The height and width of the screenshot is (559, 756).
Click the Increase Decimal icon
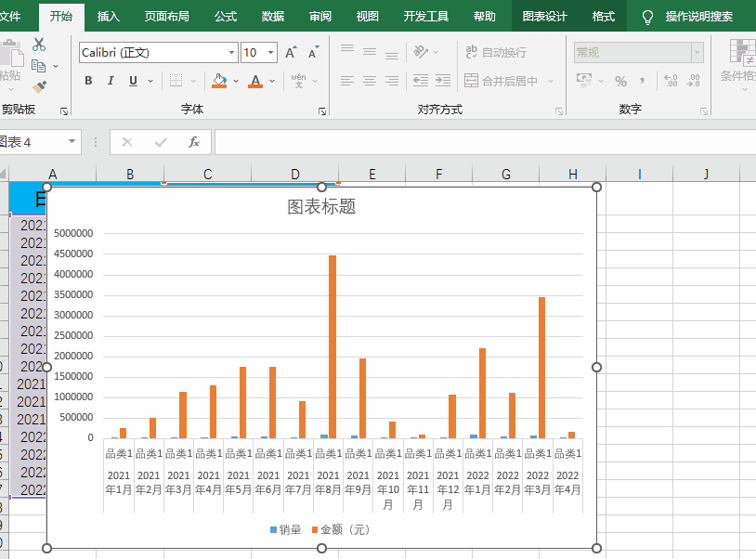[671, 82]
